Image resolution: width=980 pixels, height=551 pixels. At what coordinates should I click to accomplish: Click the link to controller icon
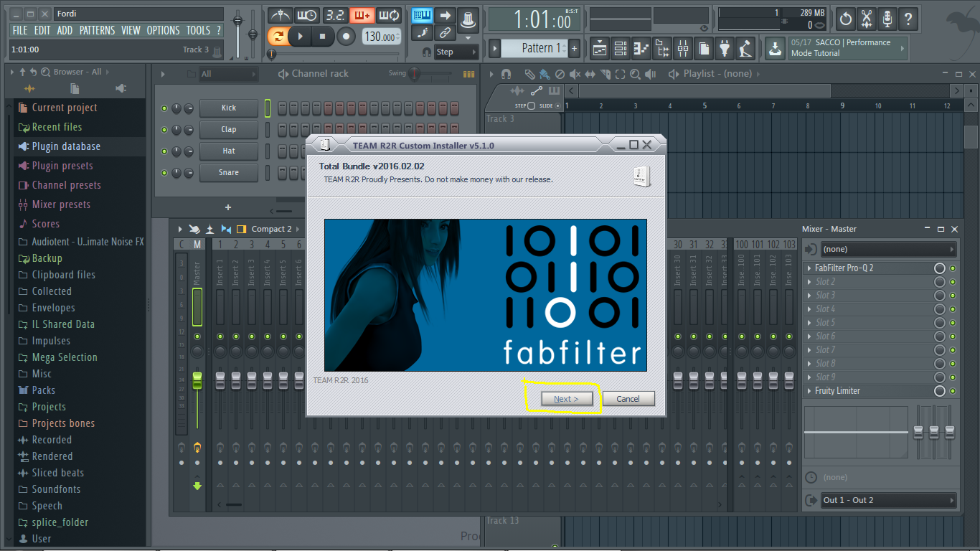coord(445,32)
